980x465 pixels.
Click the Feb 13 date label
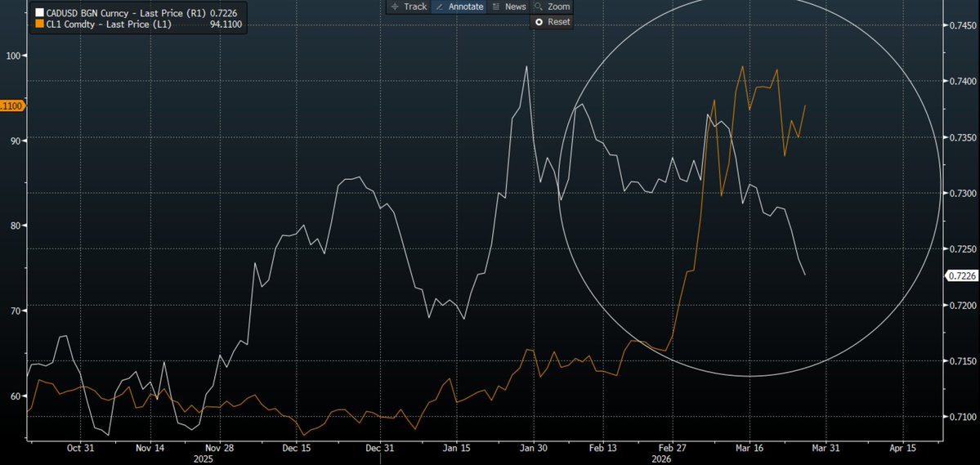(604, 448)
